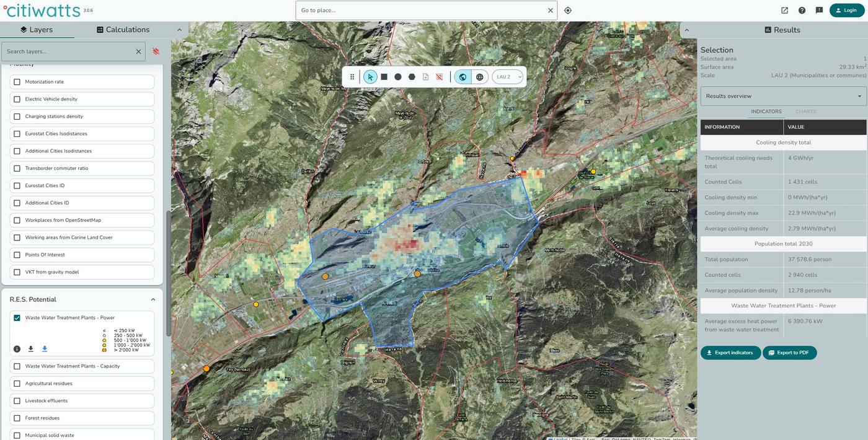
Task: Open the feedback message icon
Action: point(819,11)
